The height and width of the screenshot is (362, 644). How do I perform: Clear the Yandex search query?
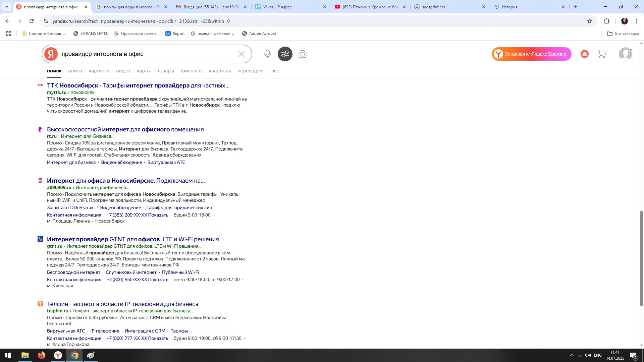point(241,54)
